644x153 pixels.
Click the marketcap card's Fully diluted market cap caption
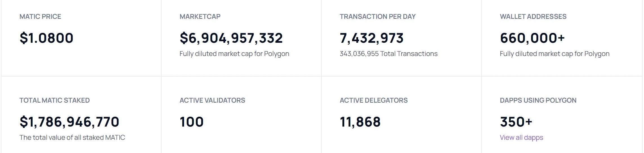234,54
